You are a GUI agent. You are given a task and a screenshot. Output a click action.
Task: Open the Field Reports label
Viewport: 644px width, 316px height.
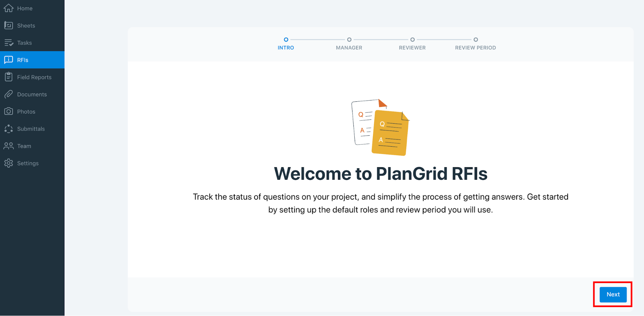tap(34, 77)
